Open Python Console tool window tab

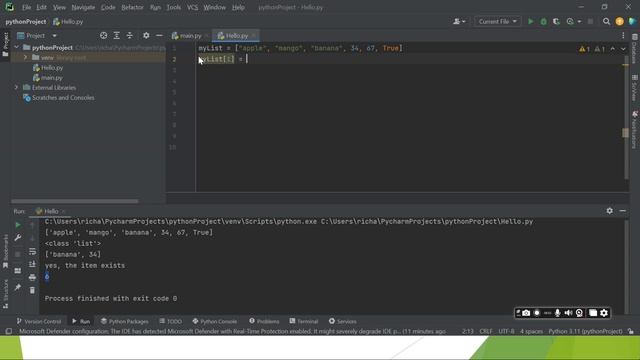pyautogui.click(x=214, y=321)
